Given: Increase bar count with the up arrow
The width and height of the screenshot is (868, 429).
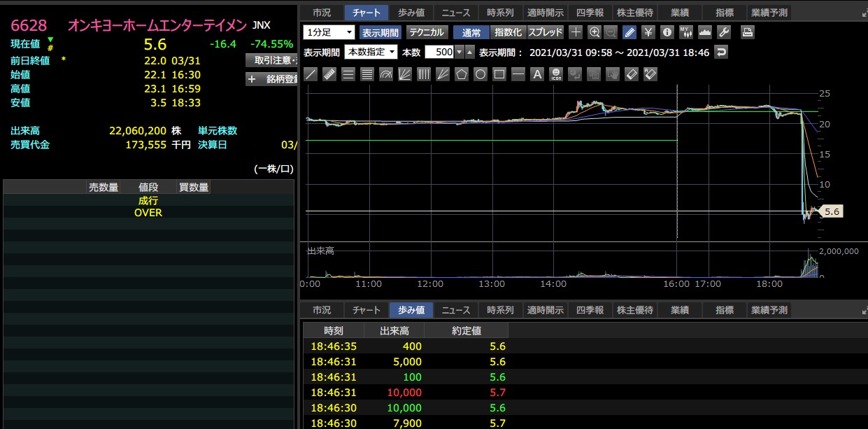Looking at the screenshot, I should 469,52.
